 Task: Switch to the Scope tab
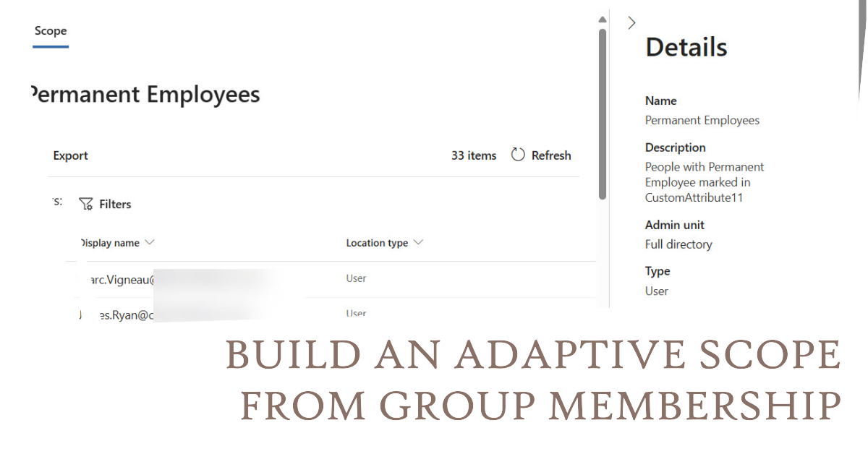[x=51, y=31]
